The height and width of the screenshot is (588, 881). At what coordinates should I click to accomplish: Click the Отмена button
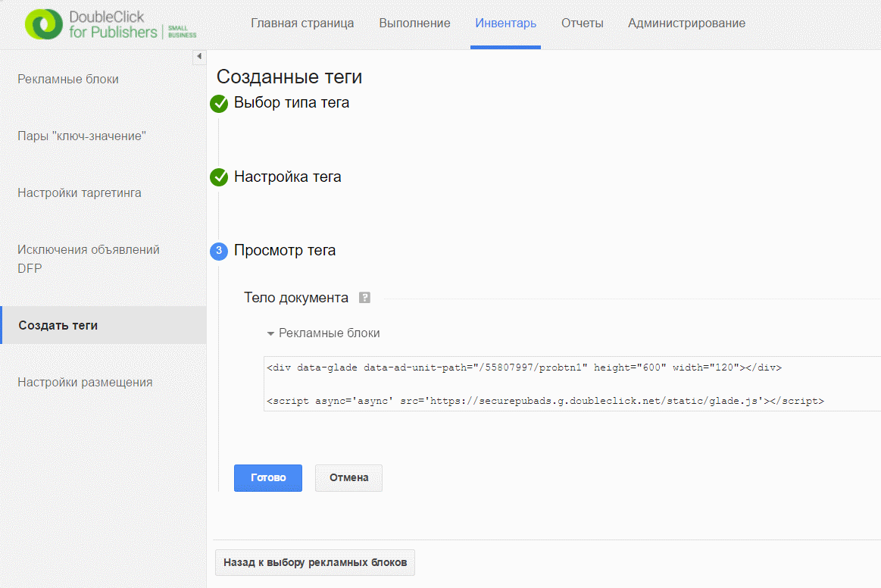coord(349,478)
